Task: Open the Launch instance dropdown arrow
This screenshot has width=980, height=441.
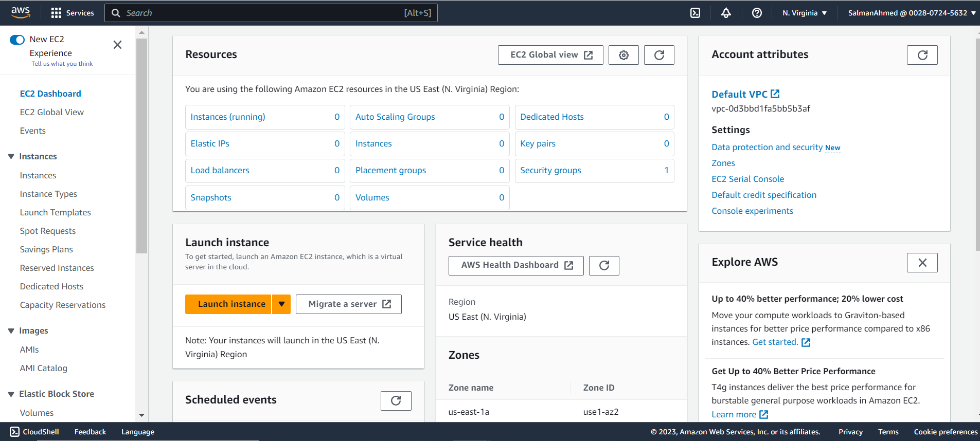Action: (x=281, y=304)
